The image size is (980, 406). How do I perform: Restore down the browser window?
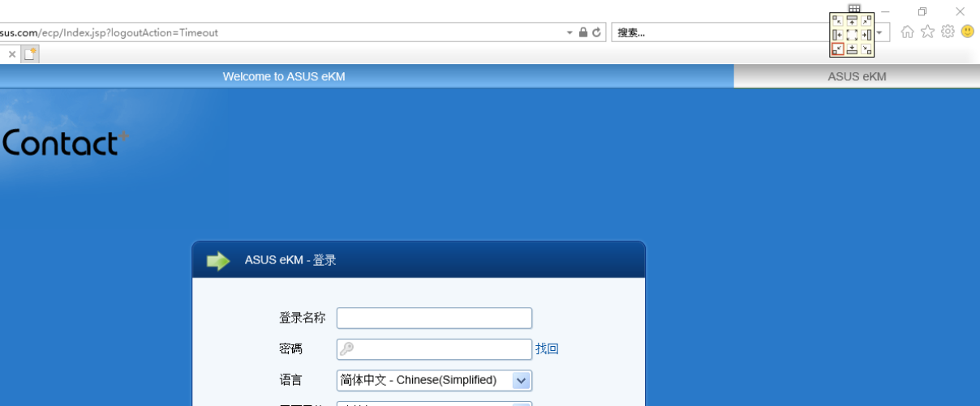click(922, 11)
